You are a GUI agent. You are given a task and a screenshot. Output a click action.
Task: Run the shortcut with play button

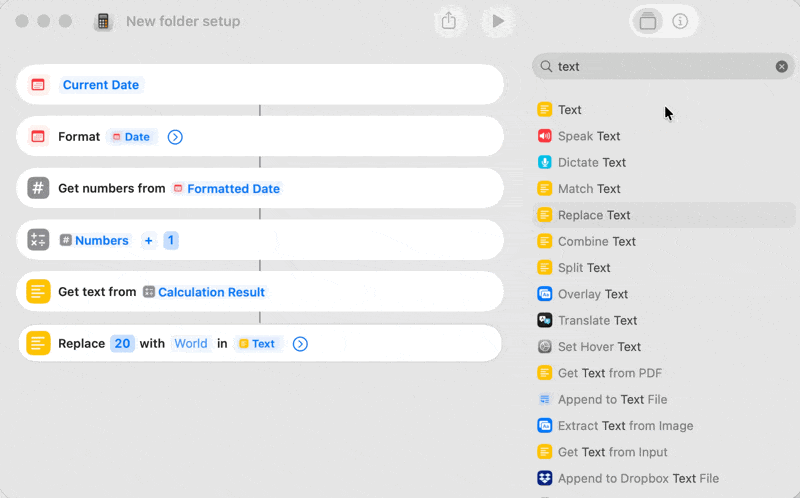point(498,21)
